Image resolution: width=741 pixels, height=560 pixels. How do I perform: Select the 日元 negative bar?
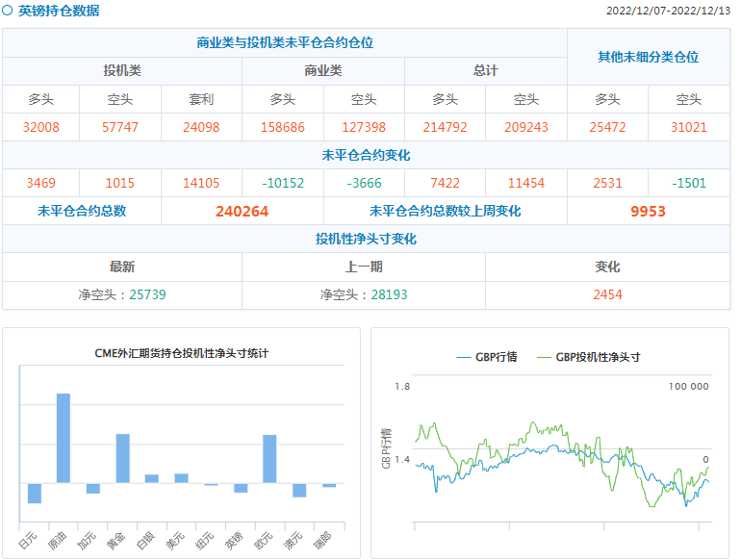tap(35, 493)
